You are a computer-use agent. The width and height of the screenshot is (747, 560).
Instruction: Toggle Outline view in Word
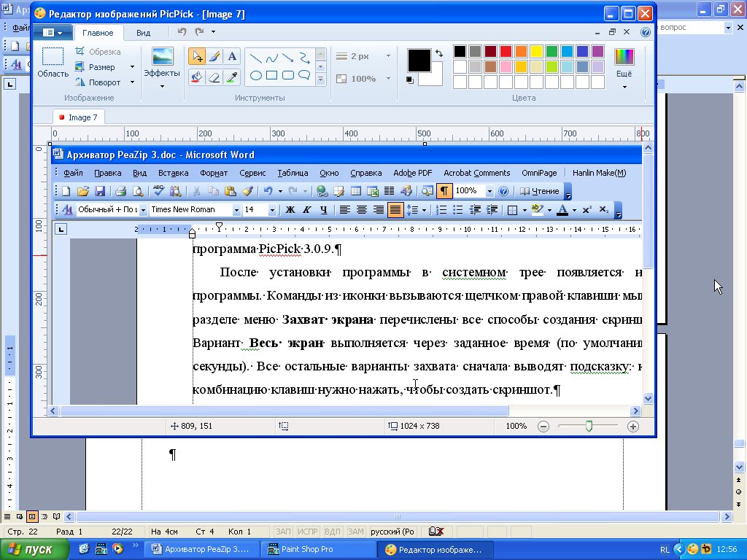point(44,516)
